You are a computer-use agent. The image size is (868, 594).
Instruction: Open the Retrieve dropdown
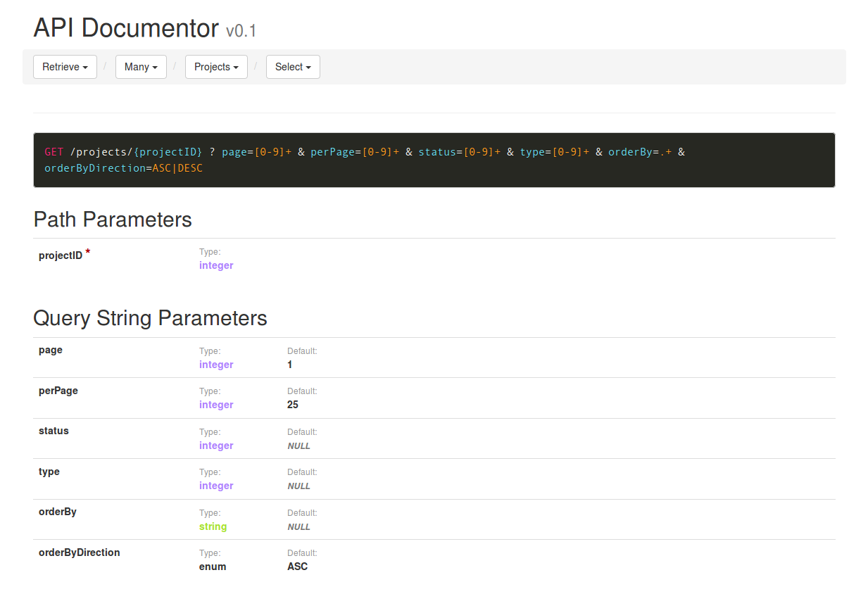[65, 67]
